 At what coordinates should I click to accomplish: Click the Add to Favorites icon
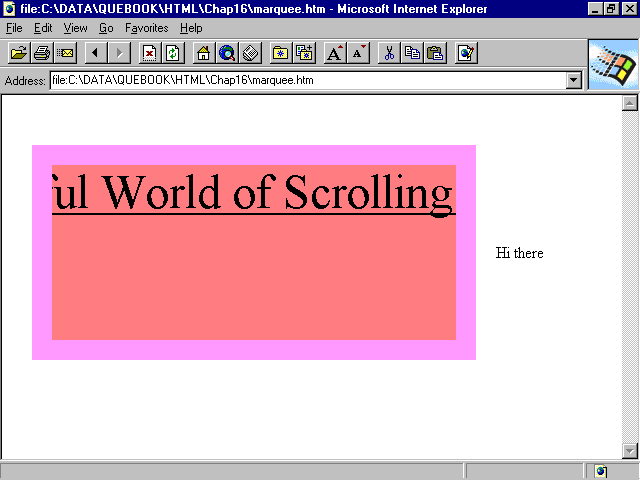[x=305, y=53]
